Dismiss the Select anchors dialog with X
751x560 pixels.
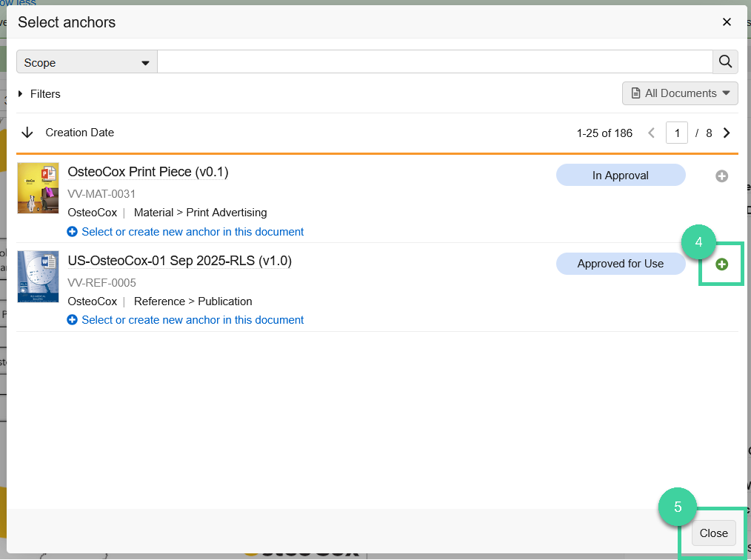point(727,21)
